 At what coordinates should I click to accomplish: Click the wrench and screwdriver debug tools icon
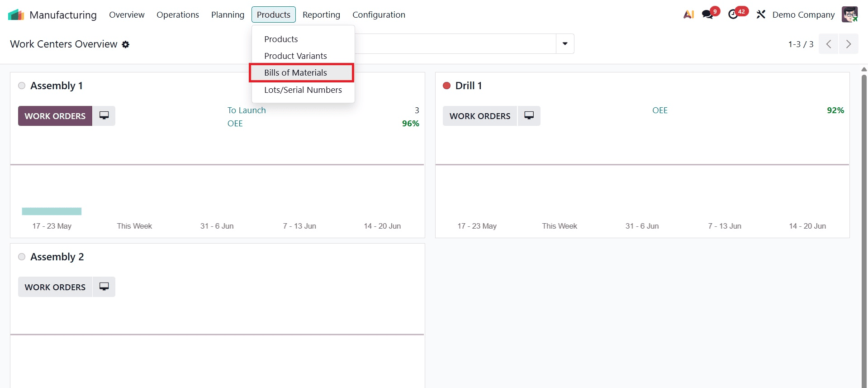coord(761,14)
